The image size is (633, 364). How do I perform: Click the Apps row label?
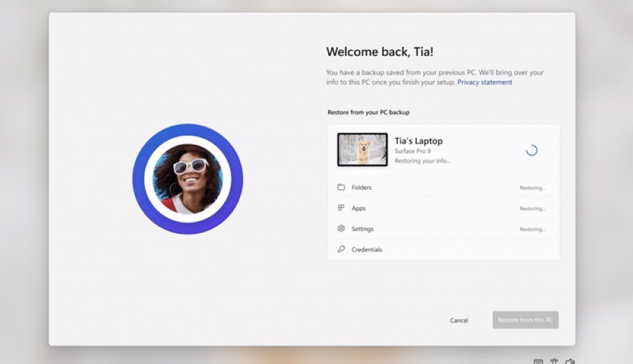pos(358,208)
